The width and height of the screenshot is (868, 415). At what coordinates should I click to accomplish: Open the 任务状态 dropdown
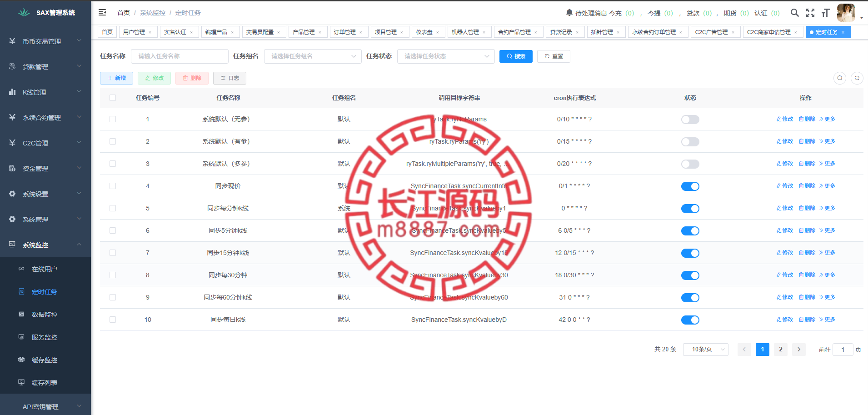[446, 56]
